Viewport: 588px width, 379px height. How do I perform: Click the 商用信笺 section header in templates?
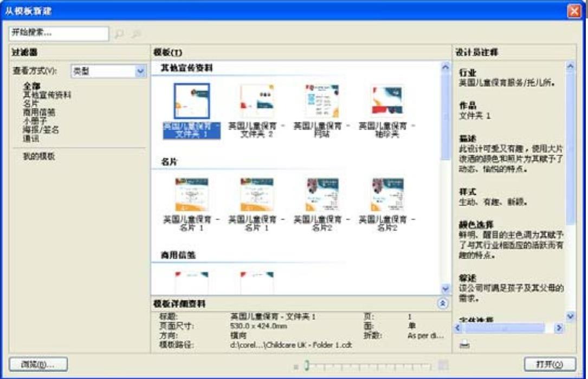(x=178, y=255)
